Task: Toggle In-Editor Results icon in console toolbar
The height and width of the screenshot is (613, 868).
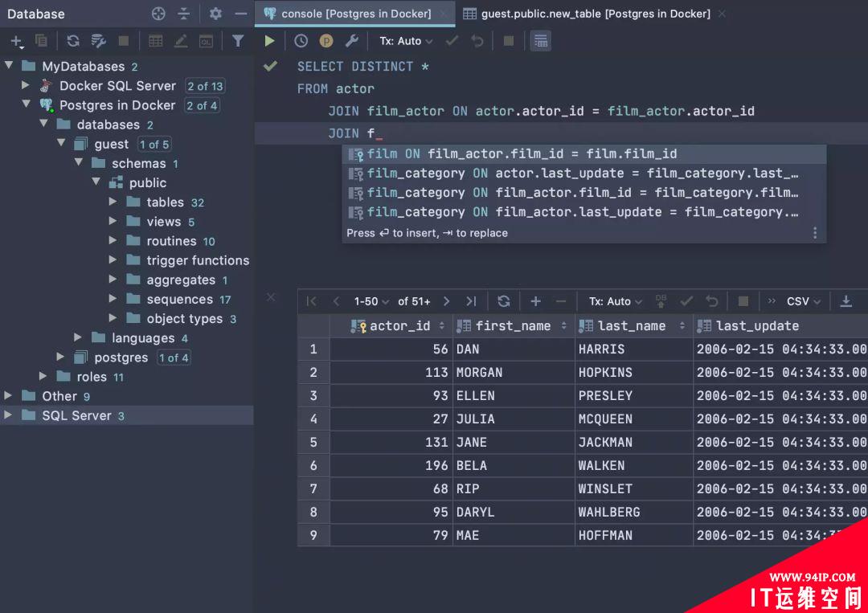Action: pos(541,41)
